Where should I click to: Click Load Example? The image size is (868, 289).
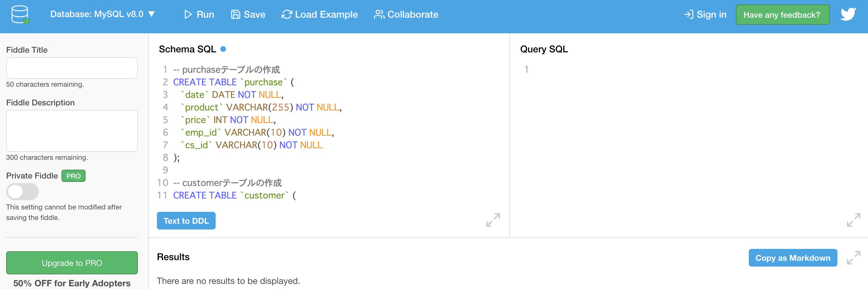320,14
